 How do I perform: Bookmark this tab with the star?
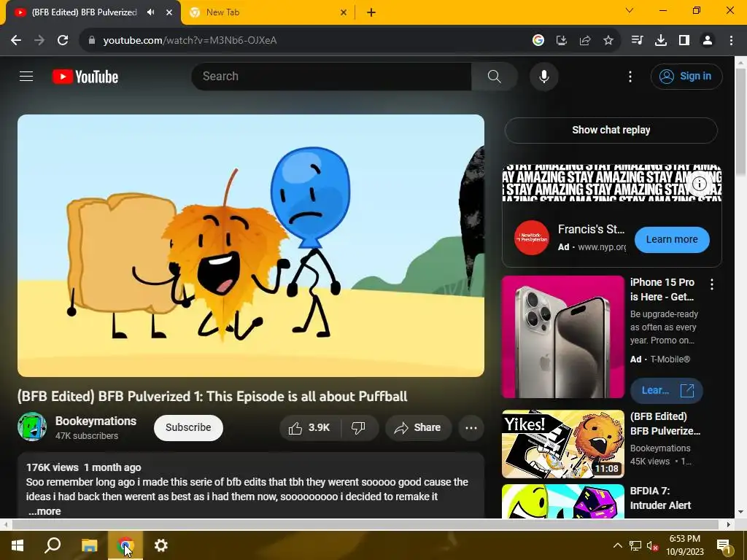coord(608,40)
